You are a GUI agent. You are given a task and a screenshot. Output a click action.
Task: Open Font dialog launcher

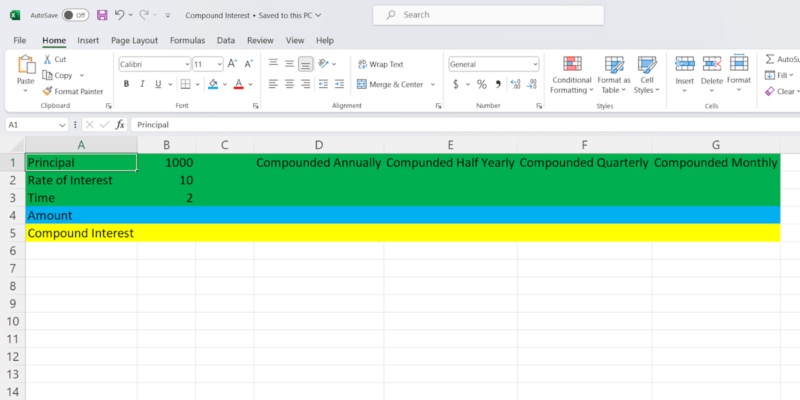pos(256,106)
